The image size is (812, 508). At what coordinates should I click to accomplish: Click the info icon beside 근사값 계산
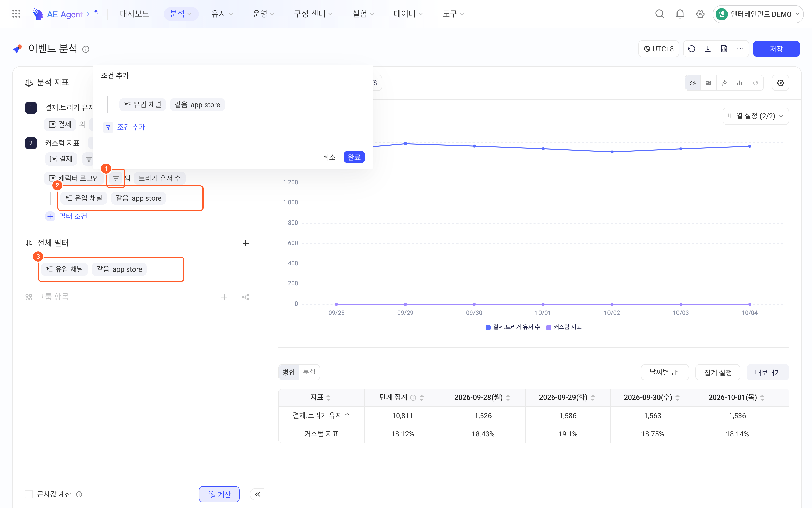(x=79, y=494)
